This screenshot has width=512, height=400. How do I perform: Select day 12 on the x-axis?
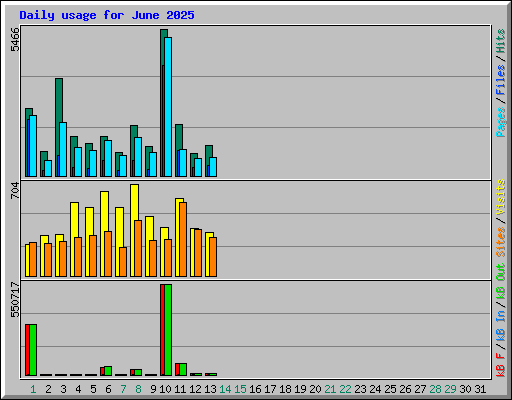pyautogui.click(x=195, y=389)
